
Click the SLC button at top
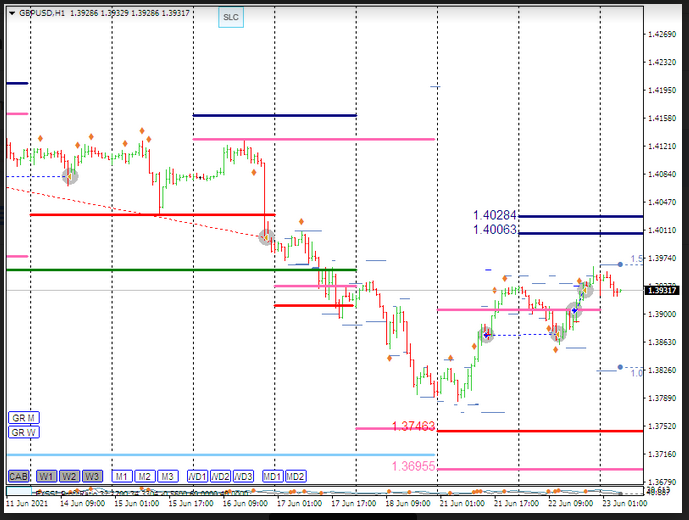point(231,18)
